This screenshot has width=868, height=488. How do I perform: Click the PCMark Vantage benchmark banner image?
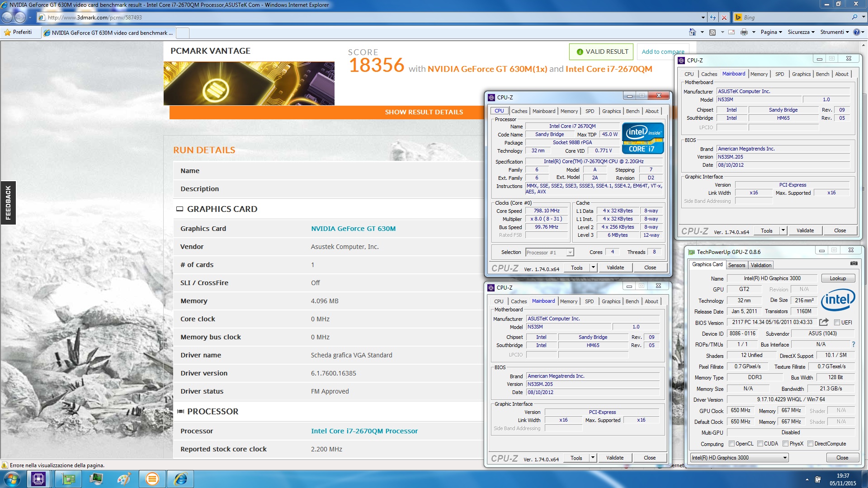coord(249,84)
